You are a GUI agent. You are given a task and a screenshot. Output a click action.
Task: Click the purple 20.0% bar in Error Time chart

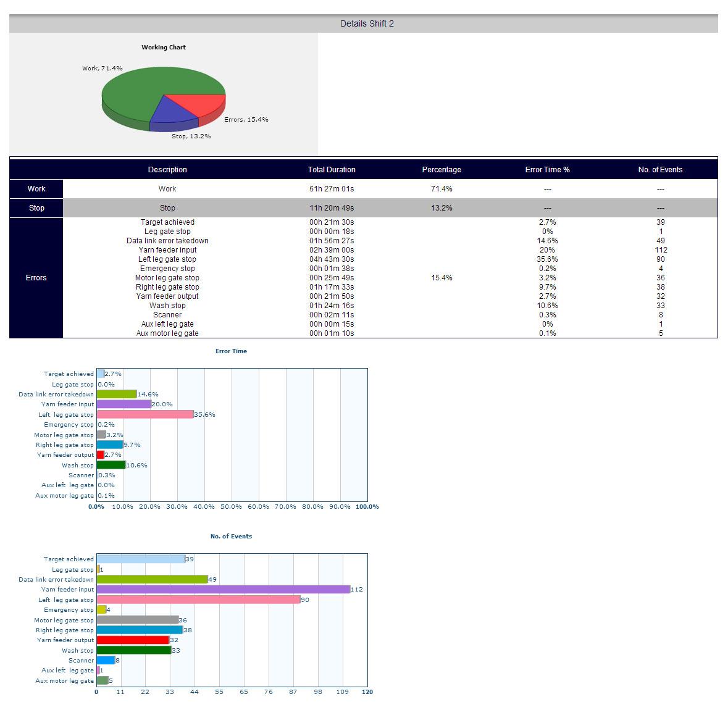(x=124, y=404)
